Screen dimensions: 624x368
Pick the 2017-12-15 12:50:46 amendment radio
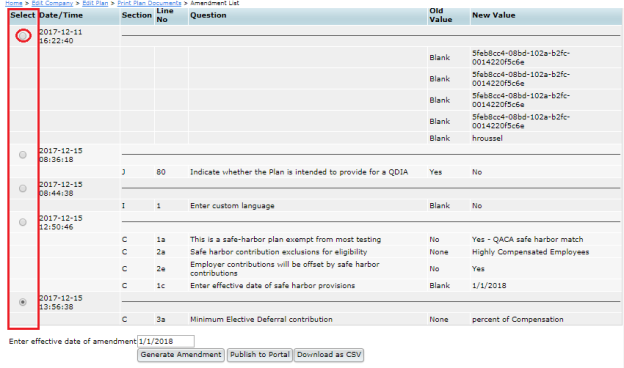tap(23, 222)
